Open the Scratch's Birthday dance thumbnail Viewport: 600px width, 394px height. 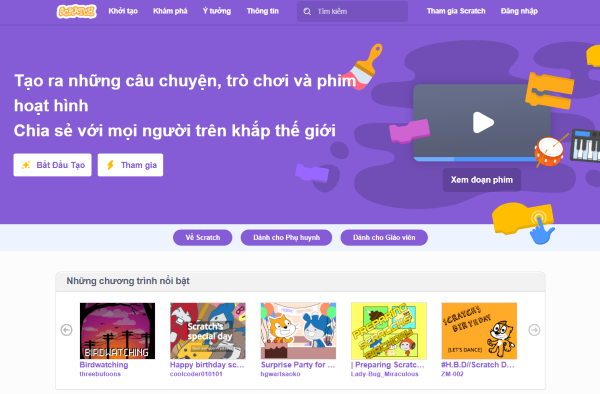click(x=479, y=331)
